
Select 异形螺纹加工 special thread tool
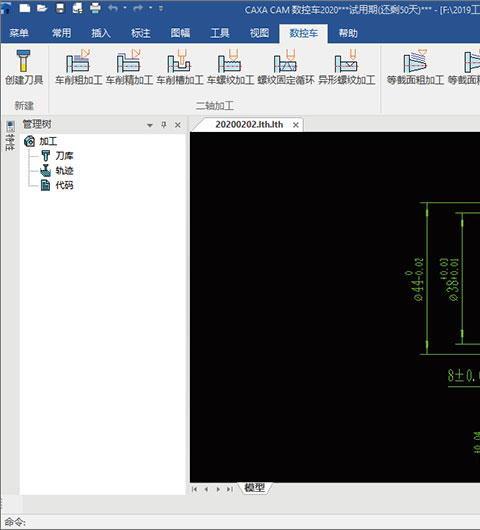tap(346, 67)
